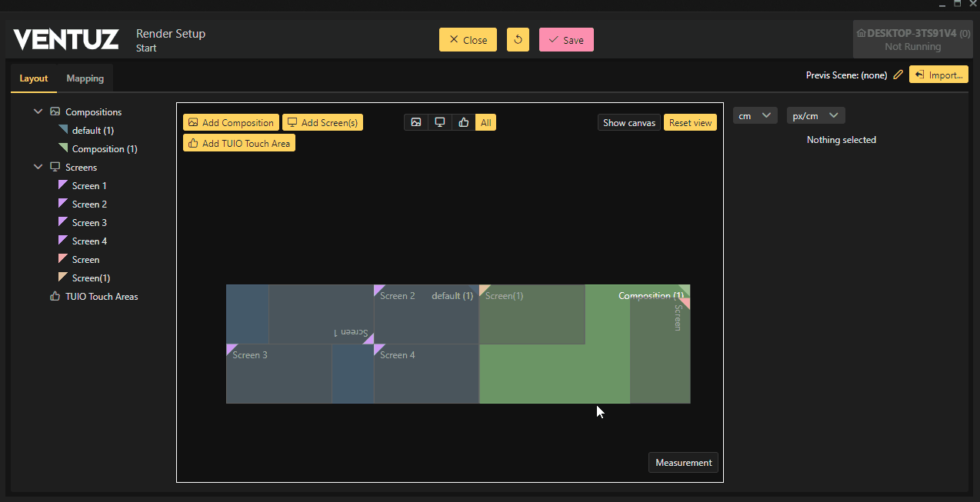Image resolution: width=980 pixels, height=502 pixels.
Task: Filter view by compositions image icon
Action: (x=416, y=122)
